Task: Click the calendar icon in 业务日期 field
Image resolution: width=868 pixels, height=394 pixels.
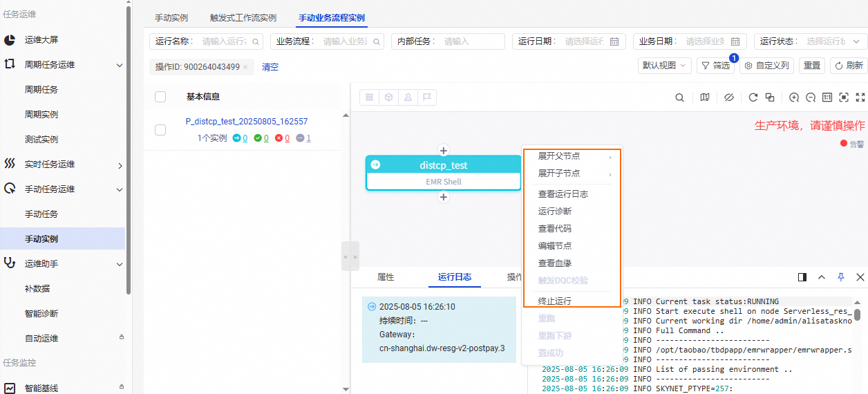Action: [735, 41]
